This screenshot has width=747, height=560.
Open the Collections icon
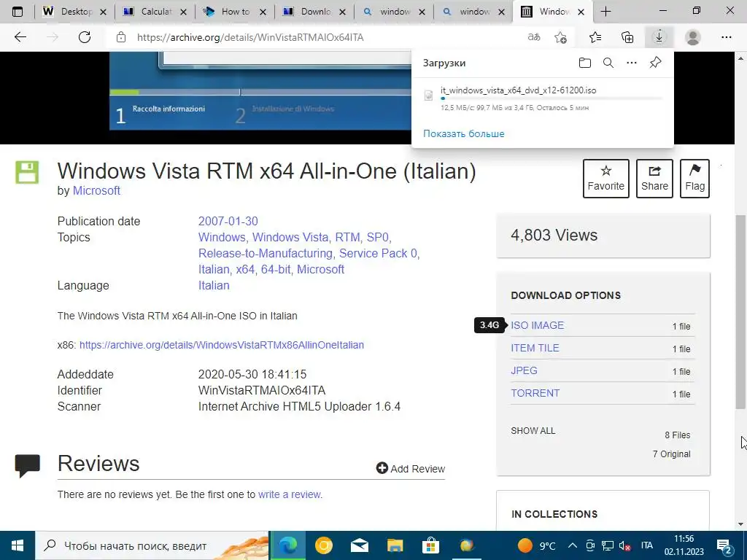pos(627,37)
